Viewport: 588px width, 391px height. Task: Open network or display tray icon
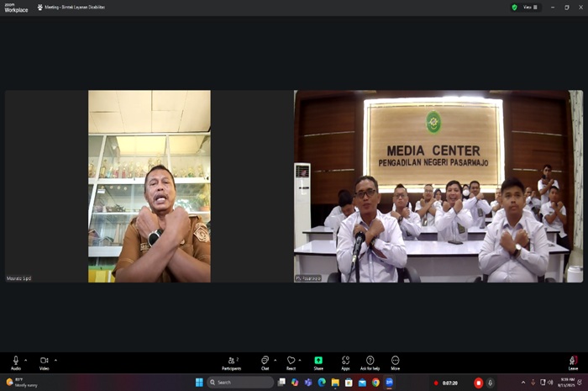(x=543, y=383)
